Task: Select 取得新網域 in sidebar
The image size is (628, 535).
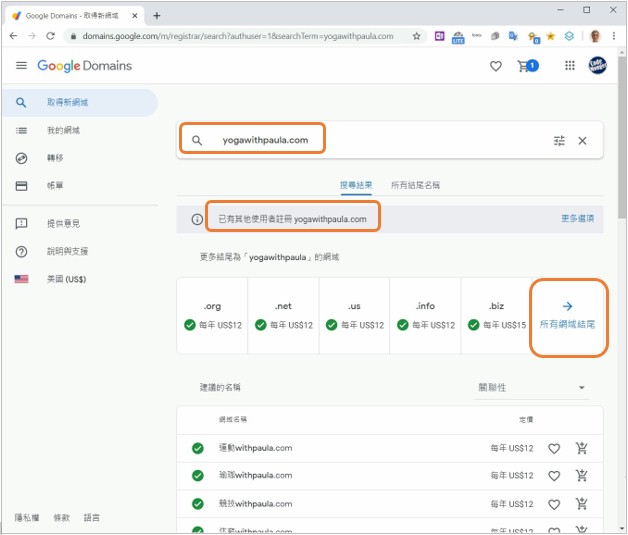Action: (x=80, y=103)
